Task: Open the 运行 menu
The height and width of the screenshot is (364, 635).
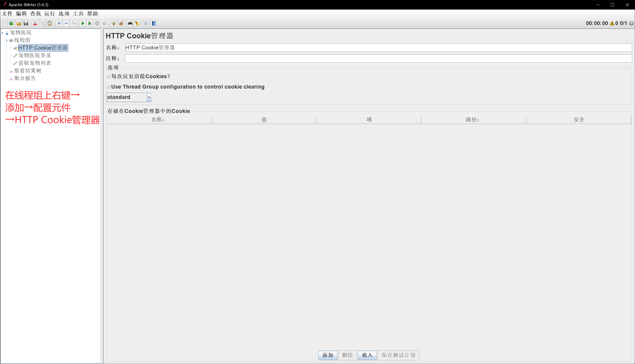Action: (x=49, y=14)
